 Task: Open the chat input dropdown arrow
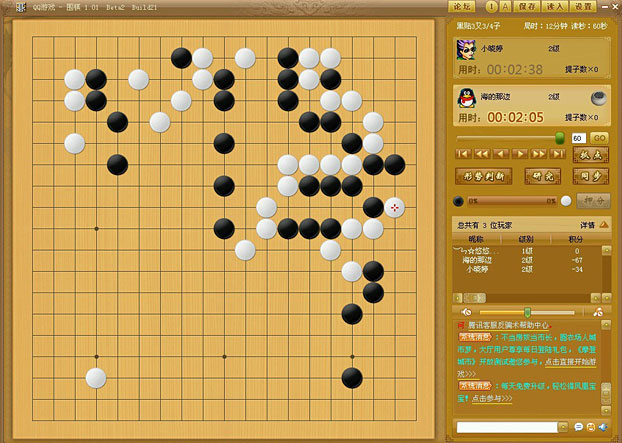(x=564, y=427)
